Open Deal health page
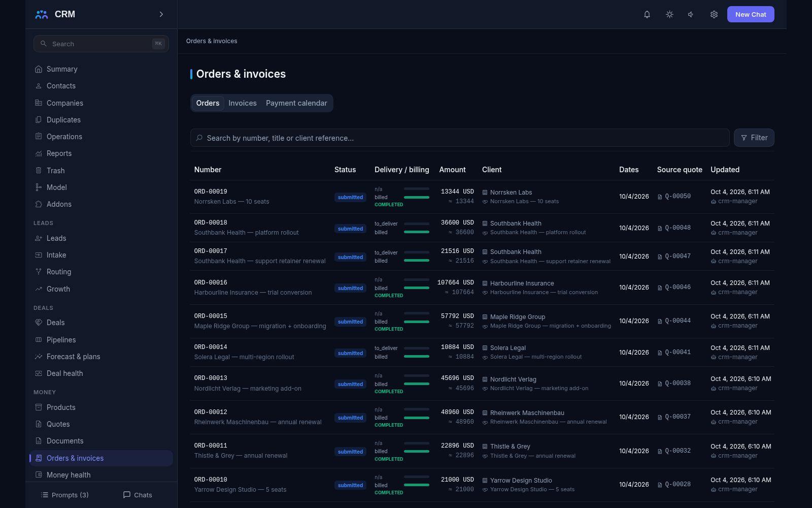 (x=101, y=373)
